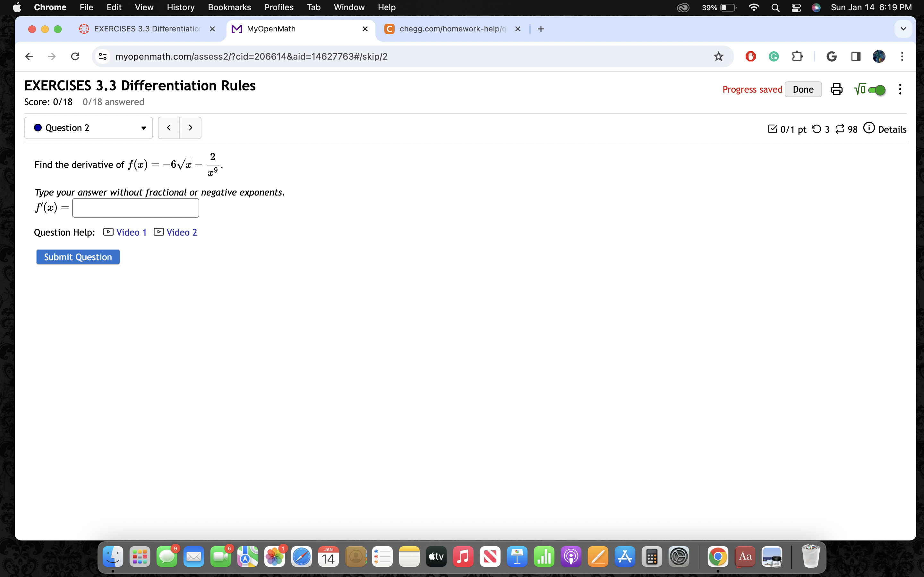Expand the tab search chevron

pos(903,29)
